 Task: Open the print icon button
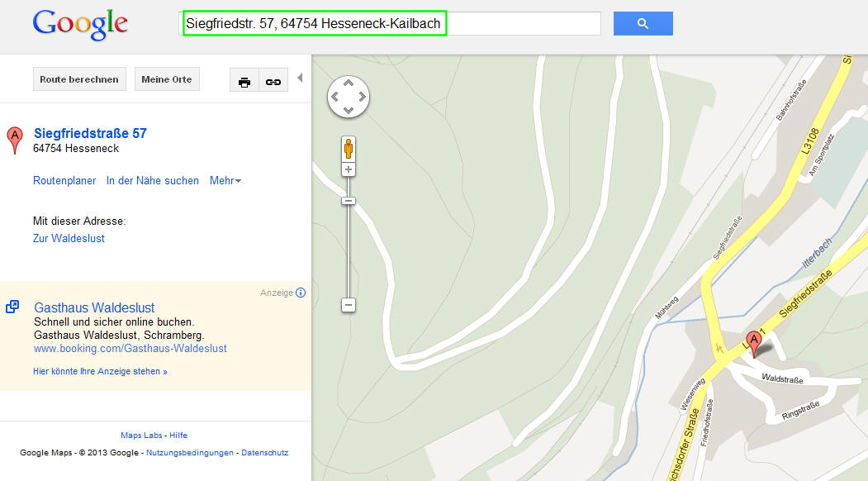tap(244, 80)
